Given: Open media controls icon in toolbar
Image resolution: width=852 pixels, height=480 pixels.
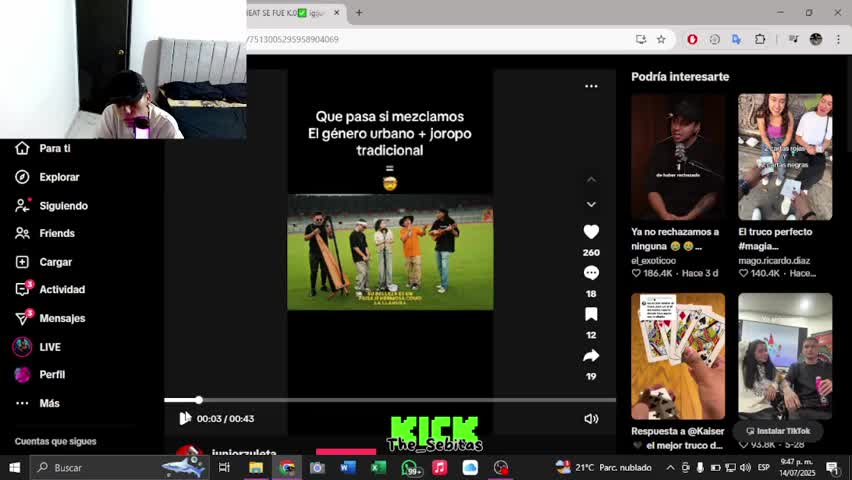Looking at the screenshot, I should click(794, 39).
